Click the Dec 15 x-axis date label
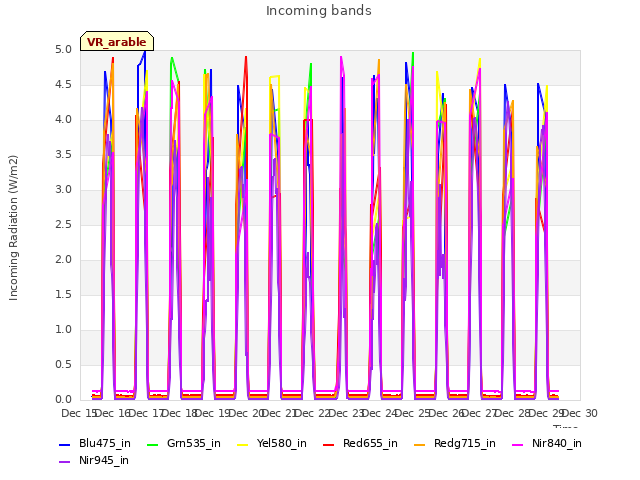 (x=78, y=413)
